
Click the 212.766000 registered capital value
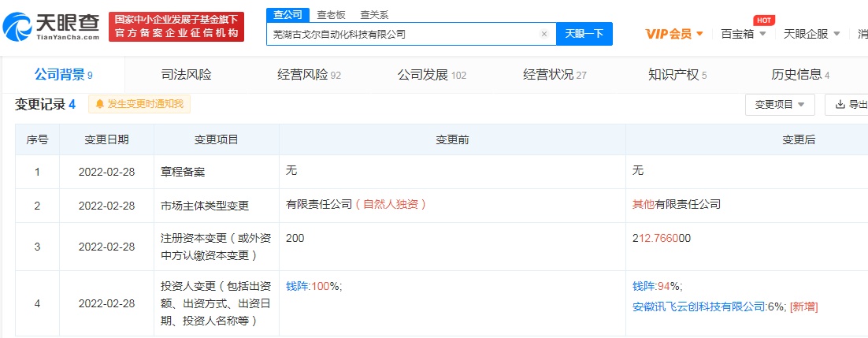662,238
